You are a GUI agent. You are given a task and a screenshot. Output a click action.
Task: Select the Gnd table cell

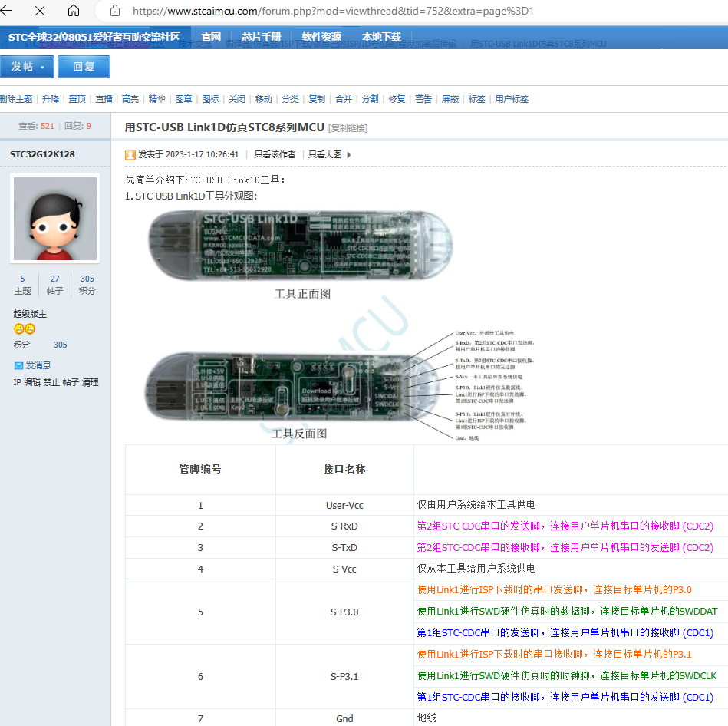pyautogui.click(x=344, y=718)
